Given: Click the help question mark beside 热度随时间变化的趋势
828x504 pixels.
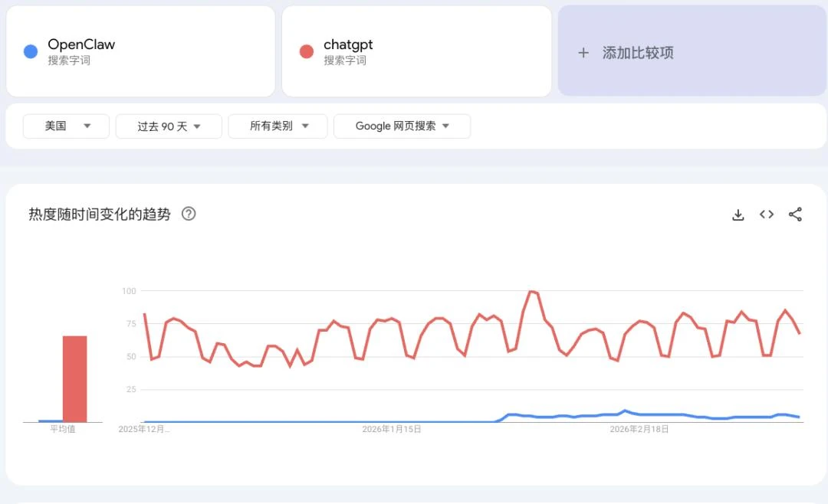Looking at the screenshot, I should pos(189,214).
